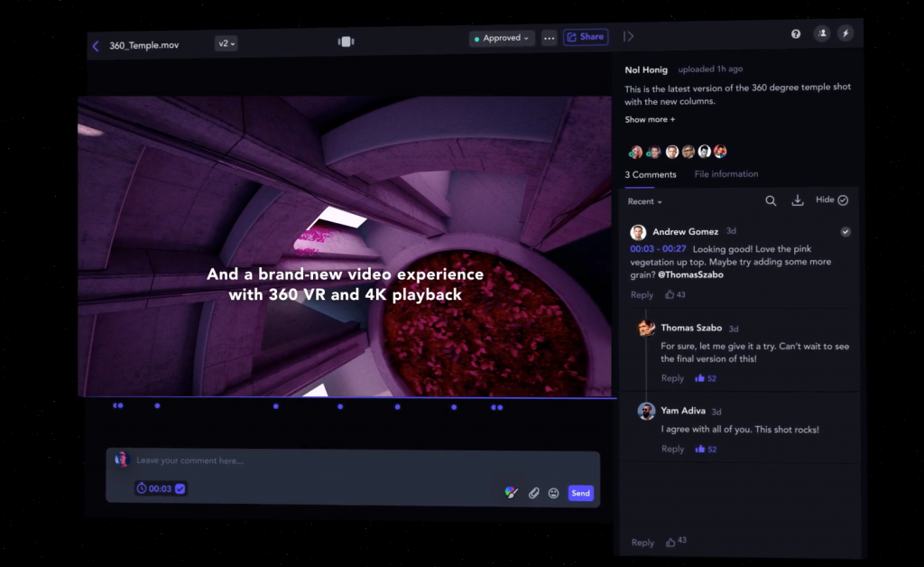The height and width of the screenshot is (567, 924).
Task: Click the Share button
Action: [x=586, y=37]
